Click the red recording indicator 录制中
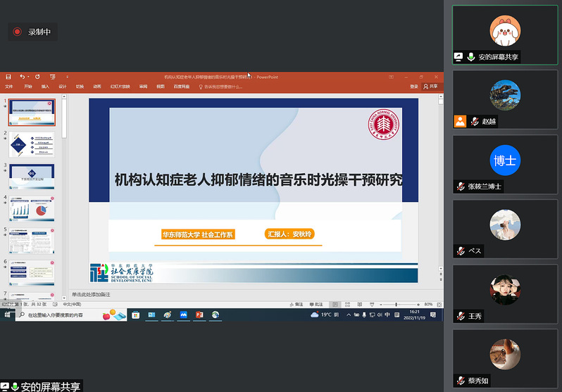The width and height of the screenshot is (562, 392). [x=16, y=32]
